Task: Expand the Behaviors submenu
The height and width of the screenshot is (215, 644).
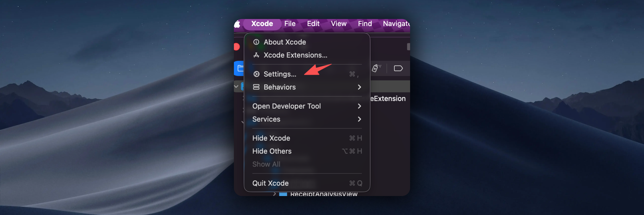Action: 360,87
